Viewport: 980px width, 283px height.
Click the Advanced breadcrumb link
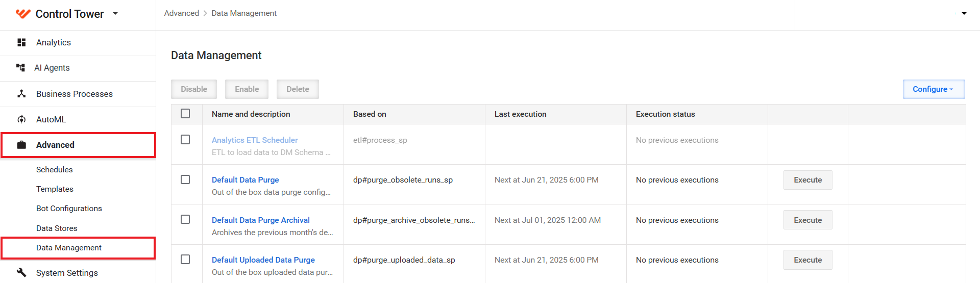click(182, 13)
